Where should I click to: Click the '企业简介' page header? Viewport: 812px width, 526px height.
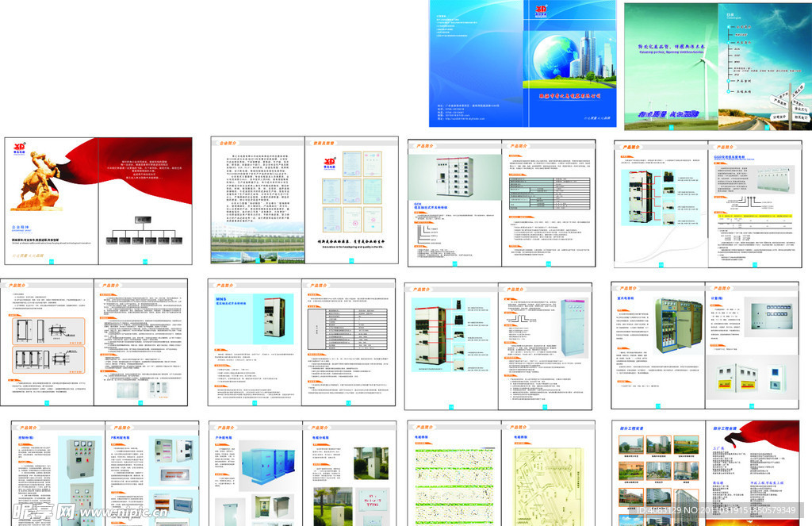click(x=228, y=143)
